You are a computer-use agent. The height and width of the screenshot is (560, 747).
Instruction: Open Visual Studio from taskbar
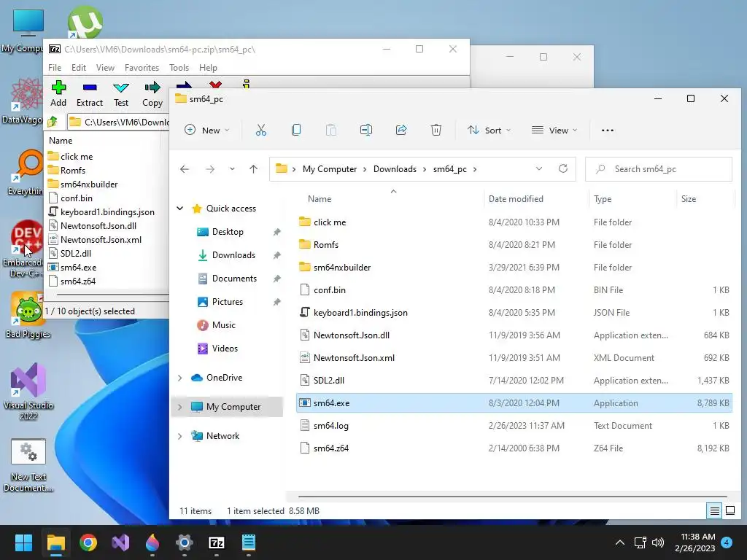pos(120,542)
